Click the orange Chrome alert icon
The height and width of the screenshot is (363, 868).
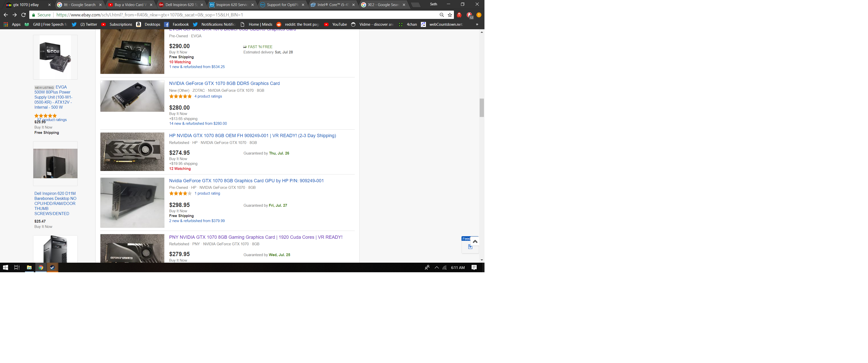coord(479,15)
